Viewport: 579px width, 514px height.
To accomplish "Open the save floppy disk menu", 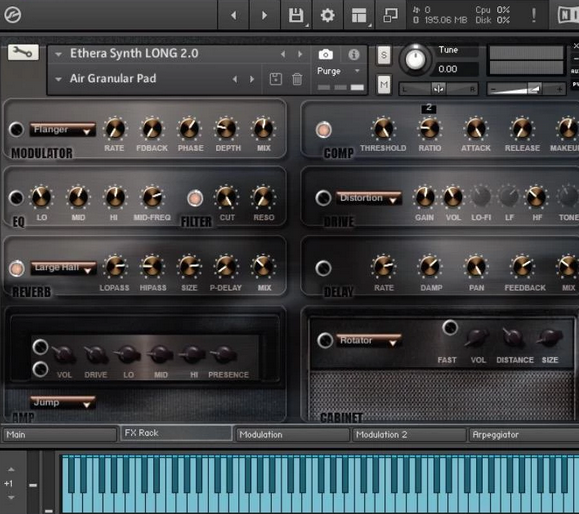I will click(x=296, y=15).
